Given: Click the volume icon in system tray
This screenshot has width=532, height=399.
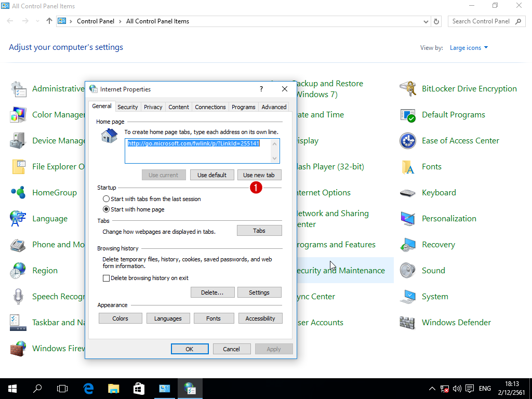Looking at the screenshot, I should [457, 389].
